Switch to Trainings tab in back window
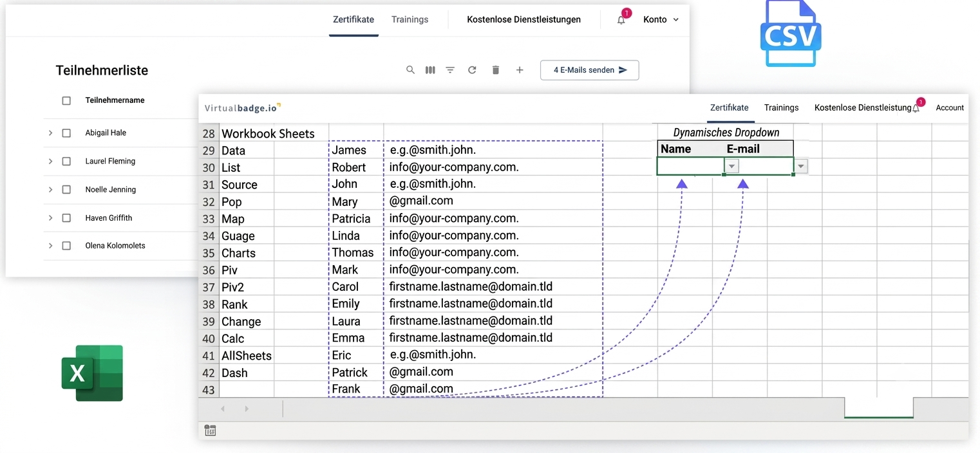 410,20
